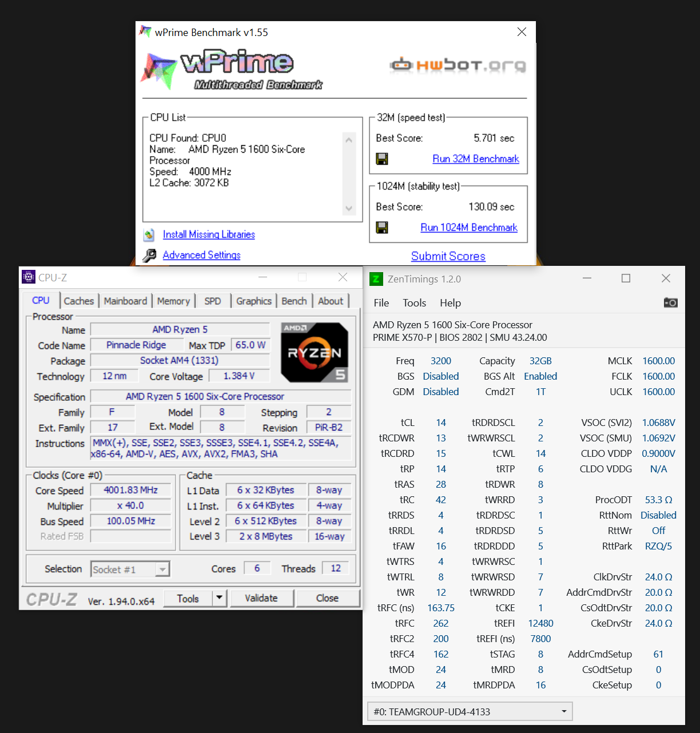Click the Revision value PiR-B2

click(x=329, y=427)
